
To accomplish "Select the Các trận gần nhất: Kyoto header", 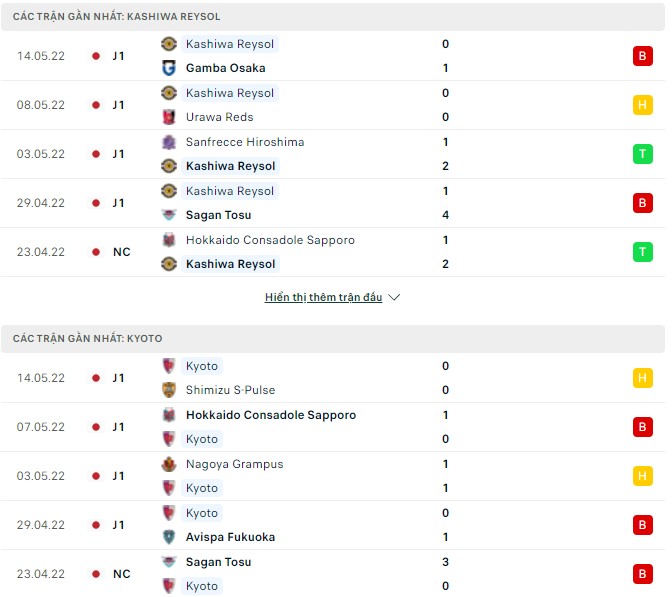I will pos(88,339).
